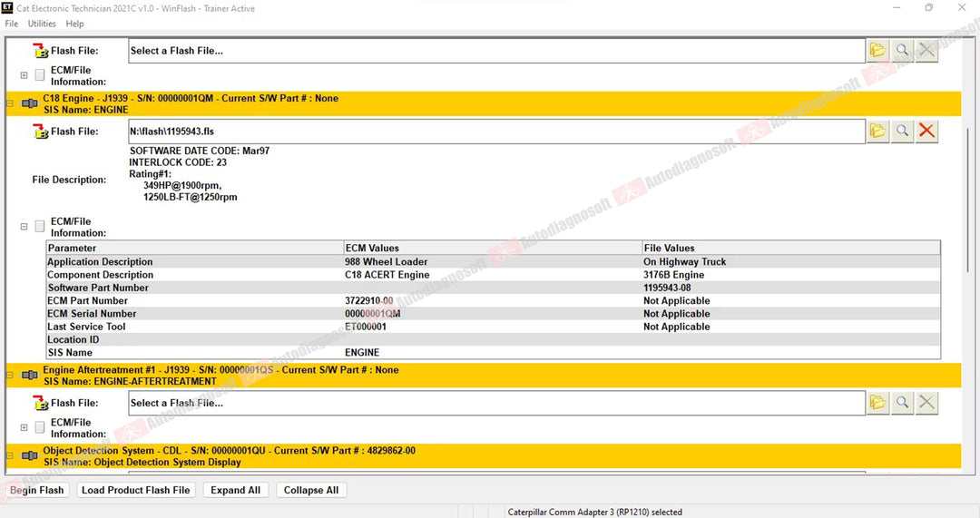
Task: Click Engine Aftertreatment 'Select a Flash File...' field
Action: pyautogui.click(x=497, y=403)
